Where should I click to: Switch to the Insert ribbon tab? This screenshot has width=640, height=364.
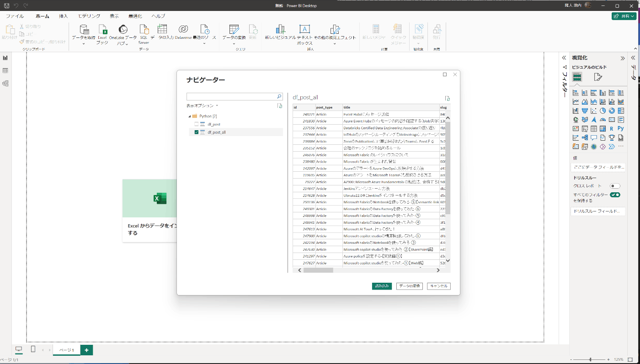click(x=64, y=16)
